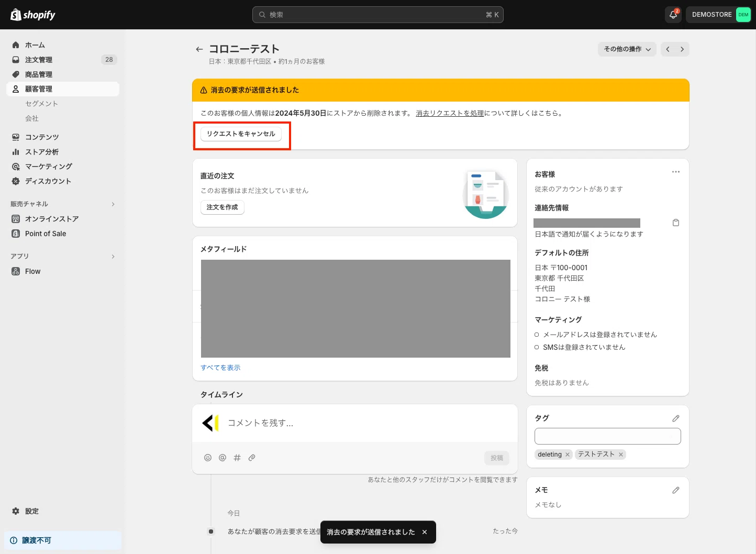Open ストア分析 in sidebar
The width and height of the screenshot is (756, 554).
(x=63, y=152)
